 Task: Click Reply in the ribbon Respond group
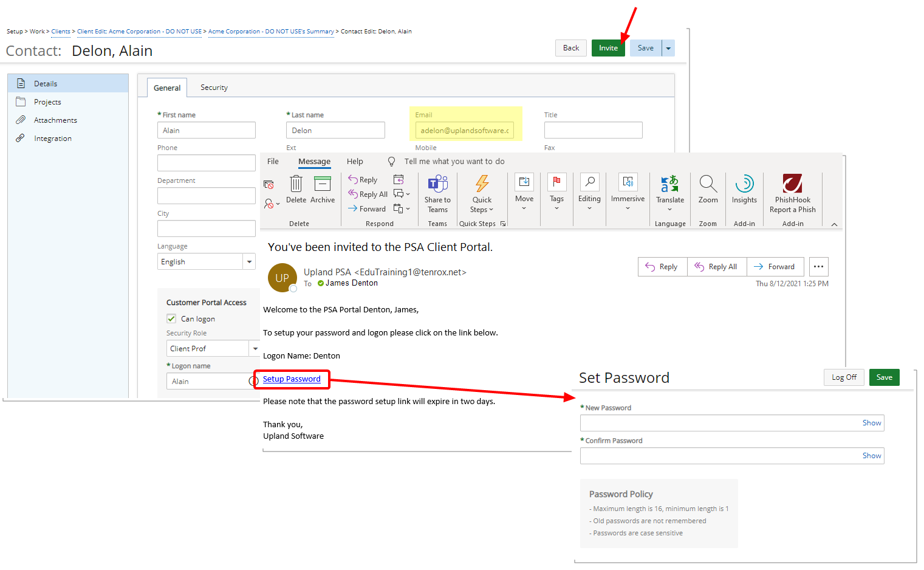(363, 179)
